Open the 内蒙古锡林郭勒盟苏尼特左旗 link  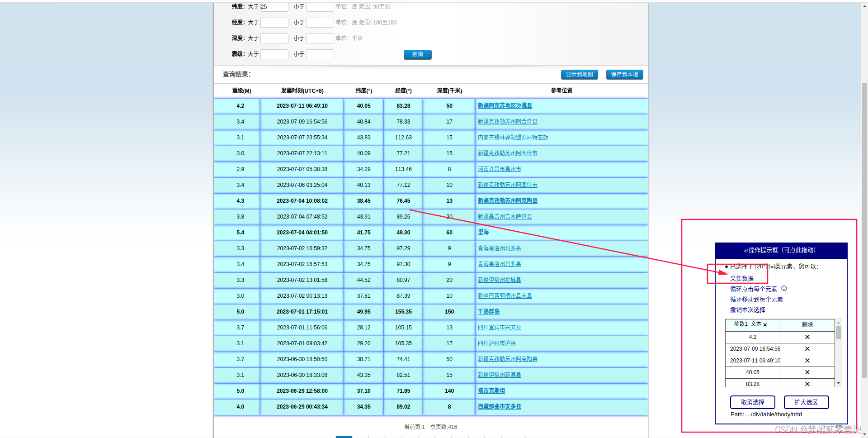click(x=513, y=138)
